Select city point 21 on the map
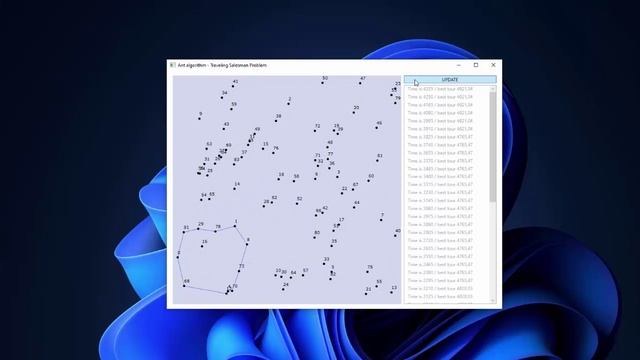Screen dimensions: 640x360 366,294
